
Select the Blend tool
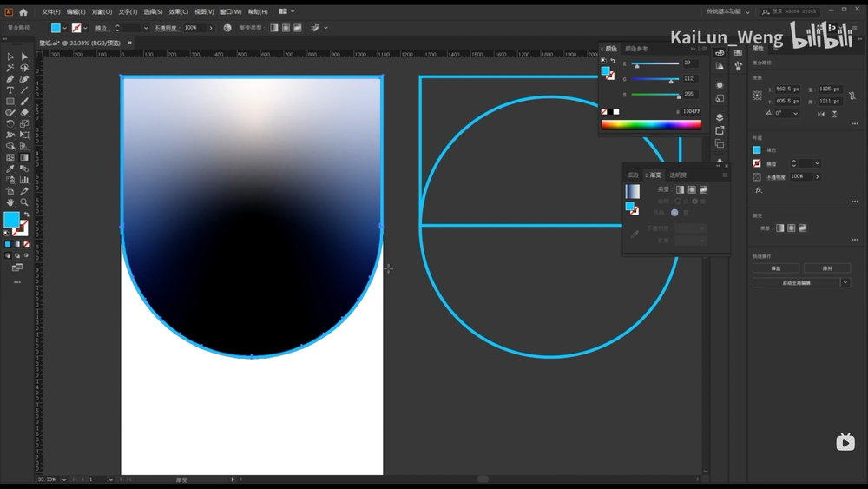24,169
